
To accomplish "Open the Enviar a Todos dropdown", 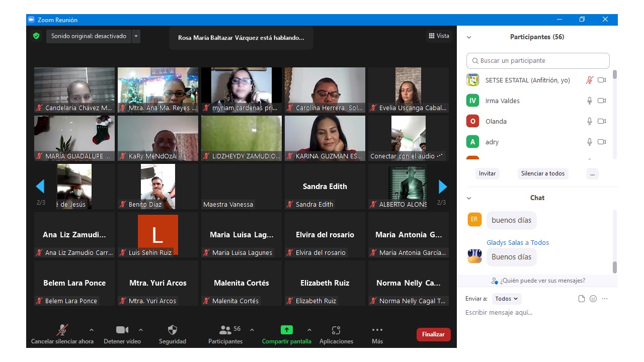I will coord(507,299).
